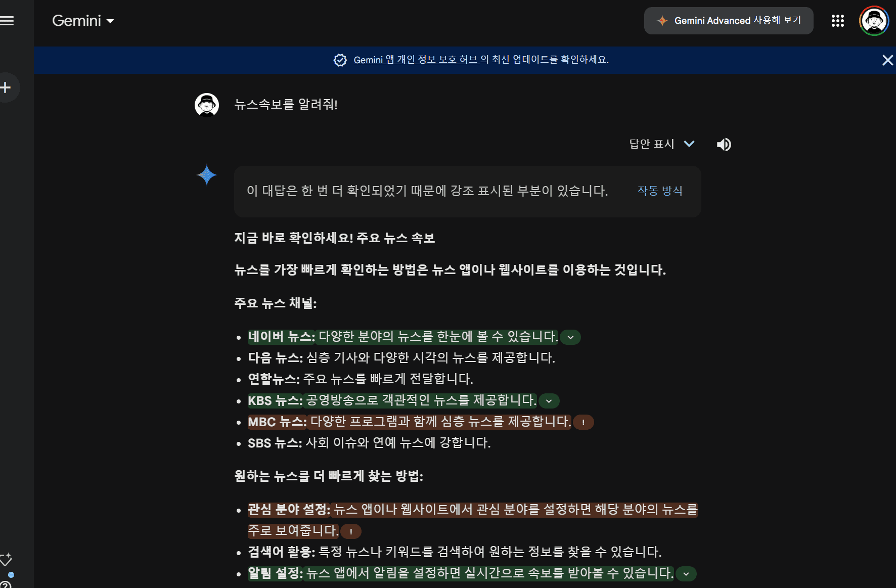Click the heading 지금 바로 확인하세요! 주요 뉴스 속보
Screen dimensions: 896x588
coord(335,238)
